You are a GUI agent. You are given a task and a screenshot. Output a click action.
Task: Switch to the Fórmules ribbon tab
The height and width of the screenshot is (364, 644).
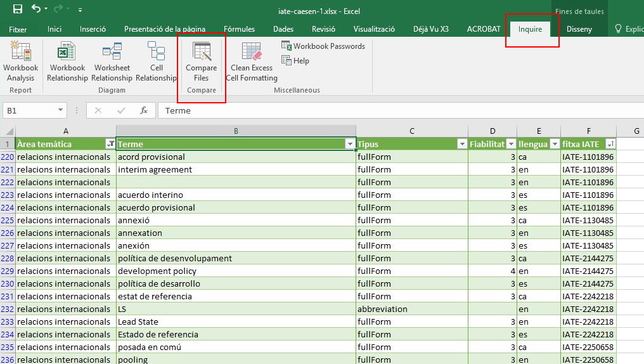pyautogui.click(x=239, y=29)
